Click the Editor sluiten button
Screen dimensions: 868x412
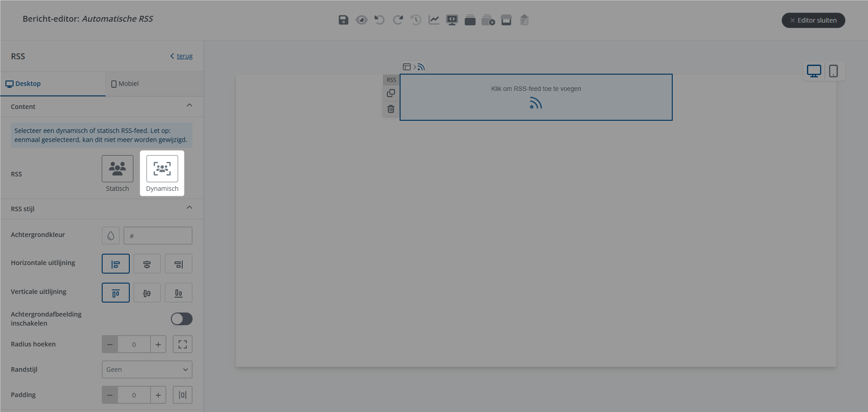(813, 20)
